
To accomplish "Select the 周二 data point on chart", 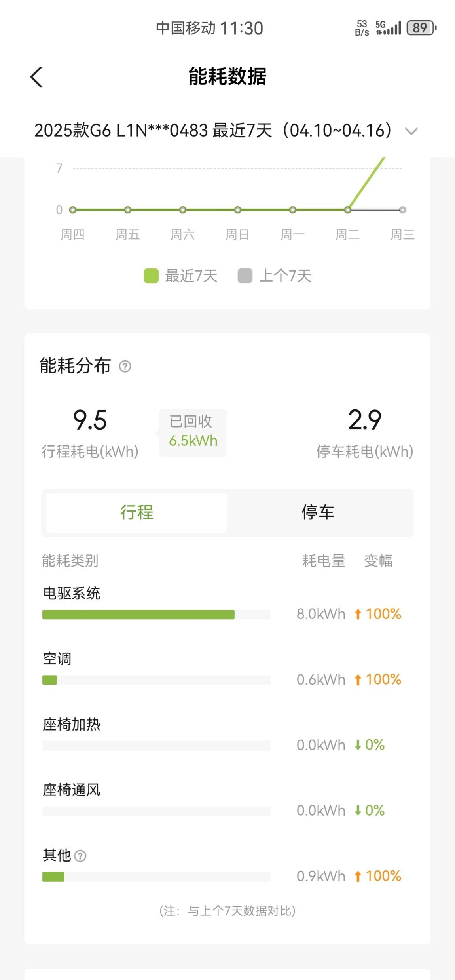I will 347,210.
